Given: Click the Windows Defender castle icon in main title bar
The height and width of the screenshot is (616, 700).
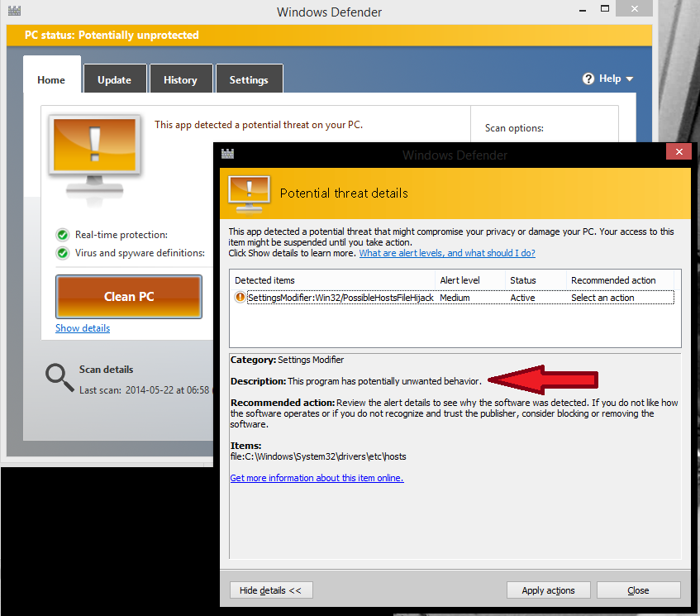Looking at the screenshot, I should (x=14, y=11).
